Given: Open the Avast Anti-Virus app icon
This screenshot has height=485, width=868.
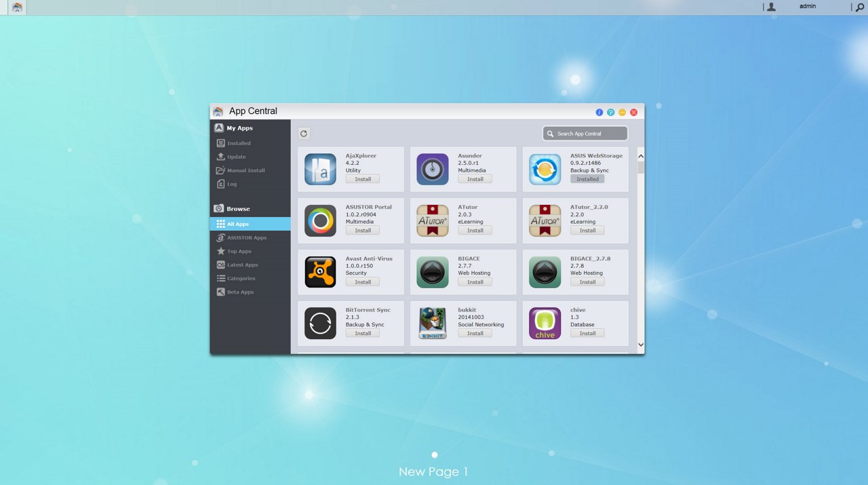Looking at the screenshot, I should pyautogui.click(x=320, y=272).
